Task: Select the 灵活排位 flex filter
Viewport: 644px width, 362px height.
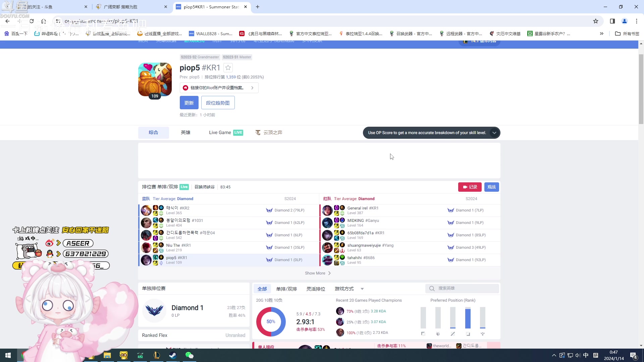Action: pos(316,289)
